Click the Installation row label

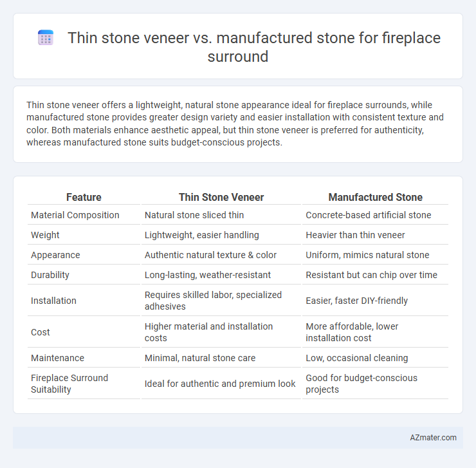pyautogui.click(x=53, y=301)
